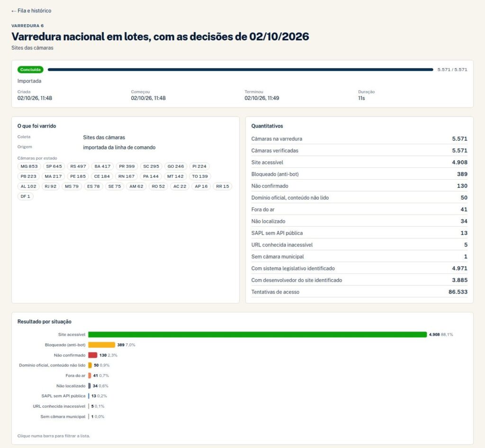Select the SP 645 state chip
Viewport: 485px width, 448px height.
point(54,166)
